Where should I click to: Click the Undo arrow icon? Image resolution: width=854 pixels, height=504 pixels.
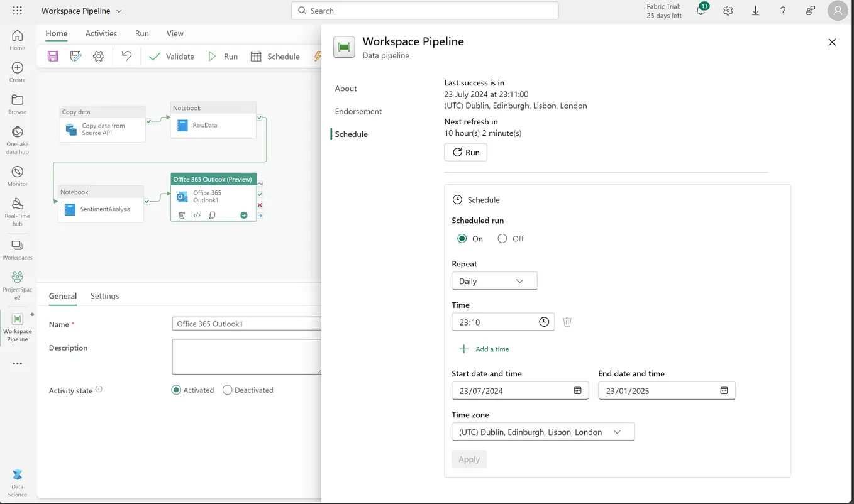coord(126,56)
